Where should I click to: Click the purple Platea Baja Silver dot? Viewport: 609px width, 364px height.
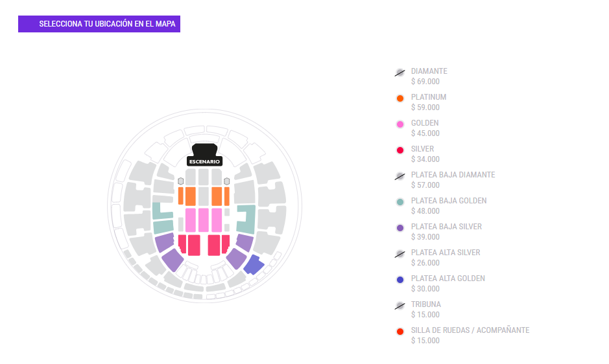(x=400, y=228)
